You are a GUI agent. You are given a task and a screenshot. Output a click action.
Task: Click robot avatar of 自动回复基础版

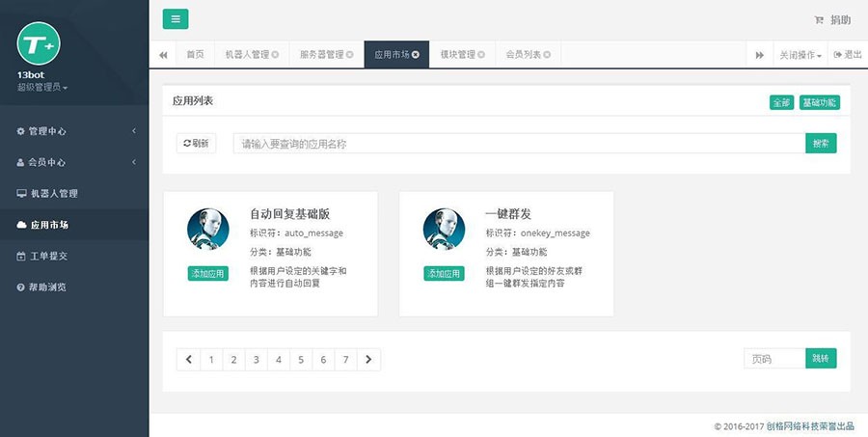208,229
